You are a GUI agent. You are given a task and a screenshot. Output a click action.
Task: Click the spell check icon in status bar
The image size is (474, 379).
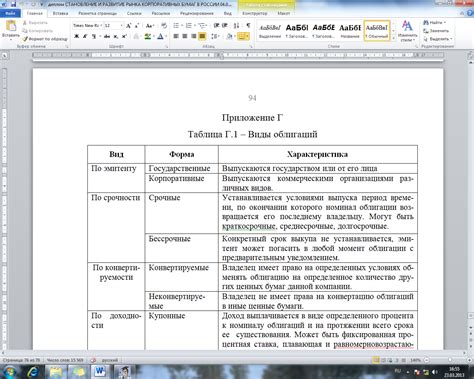coord(93,360)
